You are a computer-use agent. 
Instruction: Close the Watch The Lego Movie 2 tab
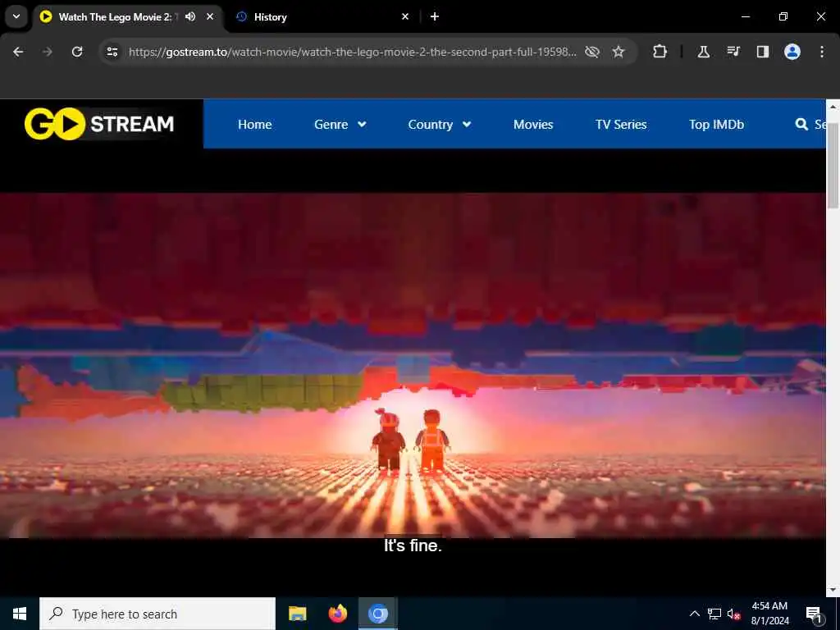[x=210, y=16]
